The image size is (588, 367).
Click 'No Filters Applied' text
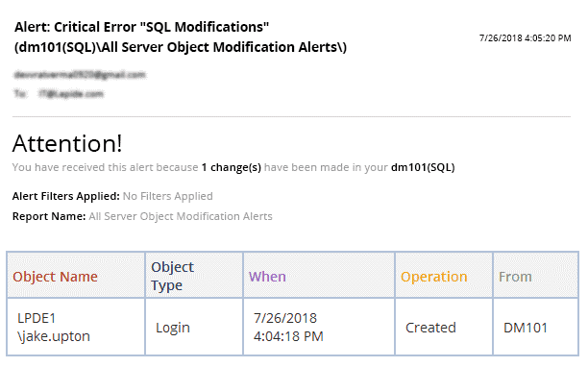tap(167, 196)
